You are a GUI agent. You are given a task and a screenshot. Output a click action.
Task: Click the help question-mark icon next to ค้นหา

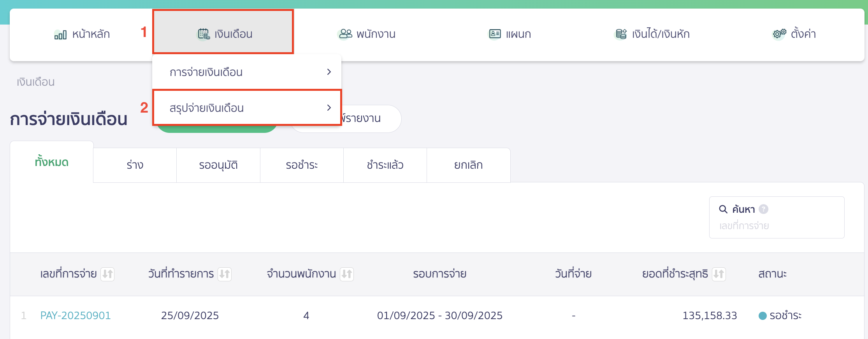[x=764, y=209]
